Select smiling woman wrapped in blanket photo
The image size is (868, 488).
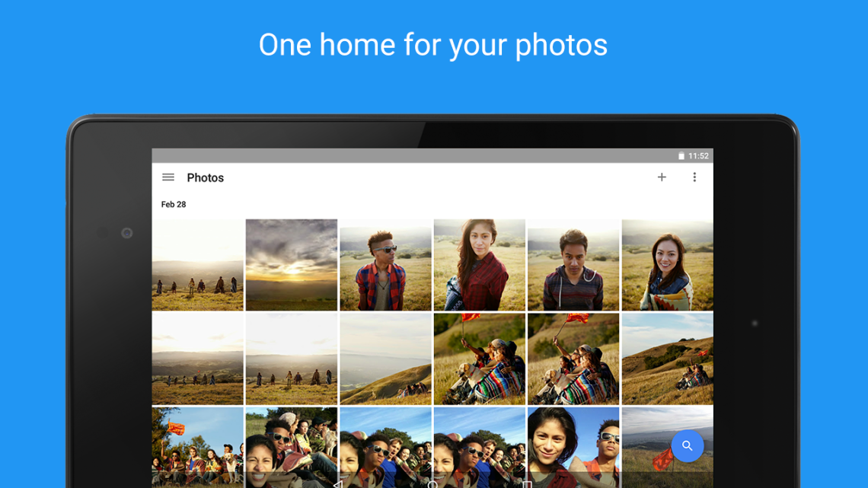[667, 265]
